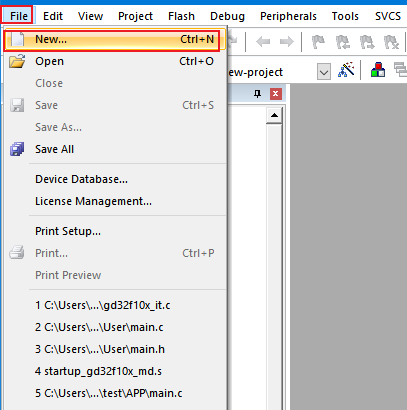Open License Management... entry
Image resolution: width=407 pixels, height=410 pixels.
click(115, 201)
